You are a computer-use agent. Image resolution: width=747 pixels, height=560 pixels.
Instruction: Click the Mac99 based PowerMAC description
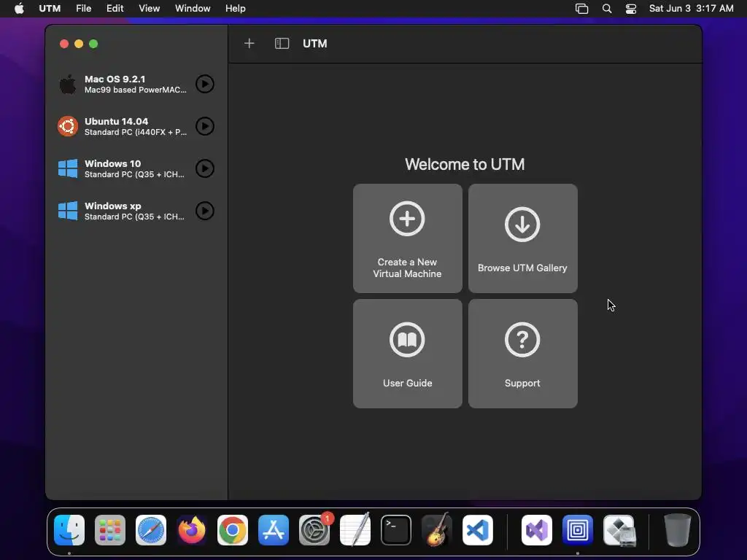point(135,90)
